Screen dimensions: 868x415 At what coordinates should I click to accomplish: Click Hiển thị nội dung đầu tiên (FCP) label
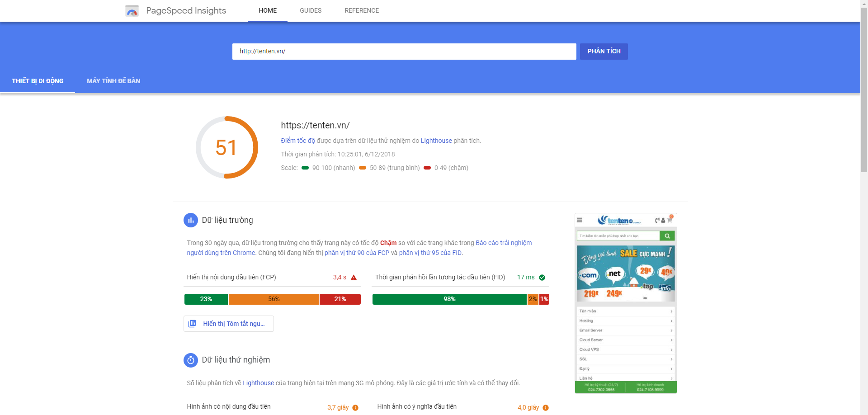(231, 277)
